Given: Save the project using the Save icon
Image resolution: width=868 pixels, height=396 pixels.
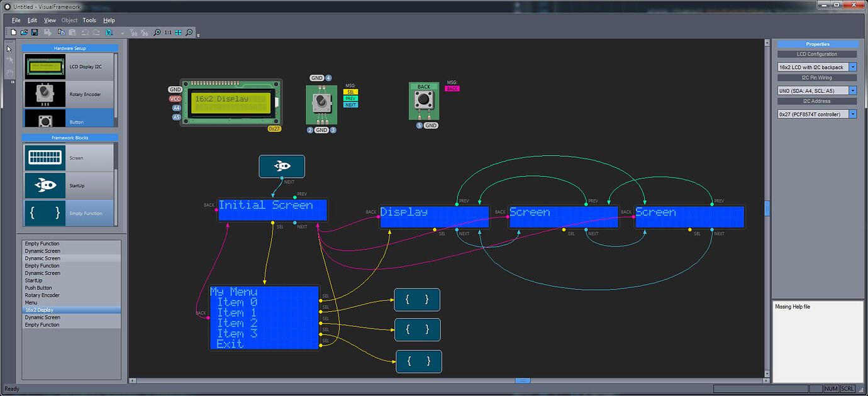Looking at the screenshot, I should (x=34, y=32).
